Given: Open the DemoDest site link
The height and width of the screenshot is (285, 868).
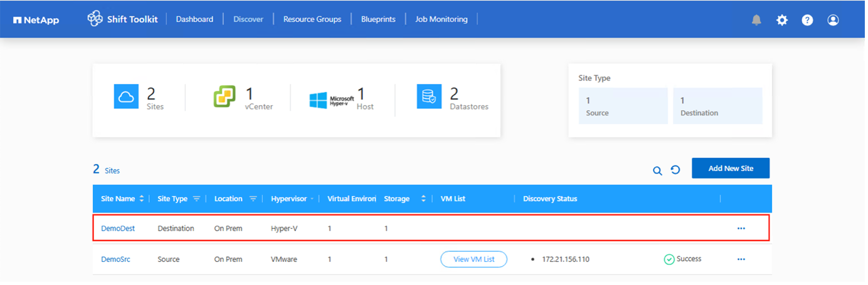Looking at the screenshot, I should pyautogui.click(x=118, y=229).
